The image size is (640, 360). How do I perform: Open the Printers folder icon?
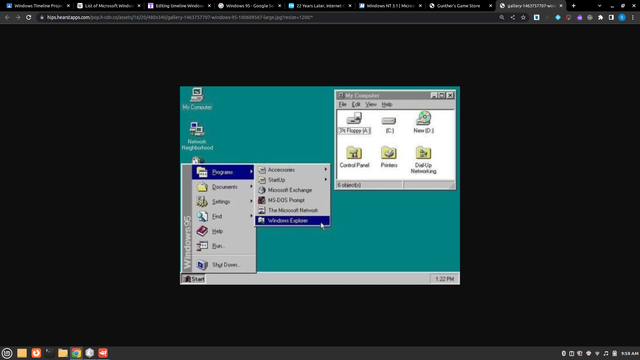(x=389, y=157)
